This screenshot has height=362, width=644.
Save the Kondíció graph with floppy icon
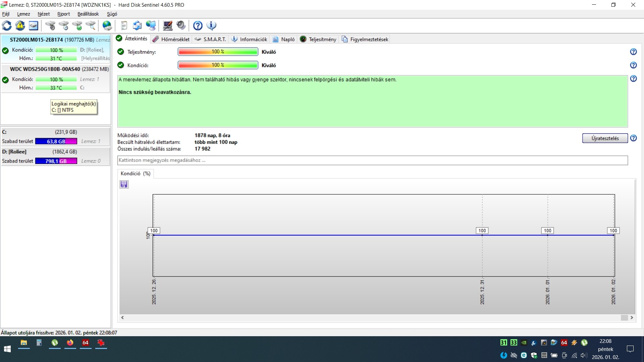click(x=124, y=184)
